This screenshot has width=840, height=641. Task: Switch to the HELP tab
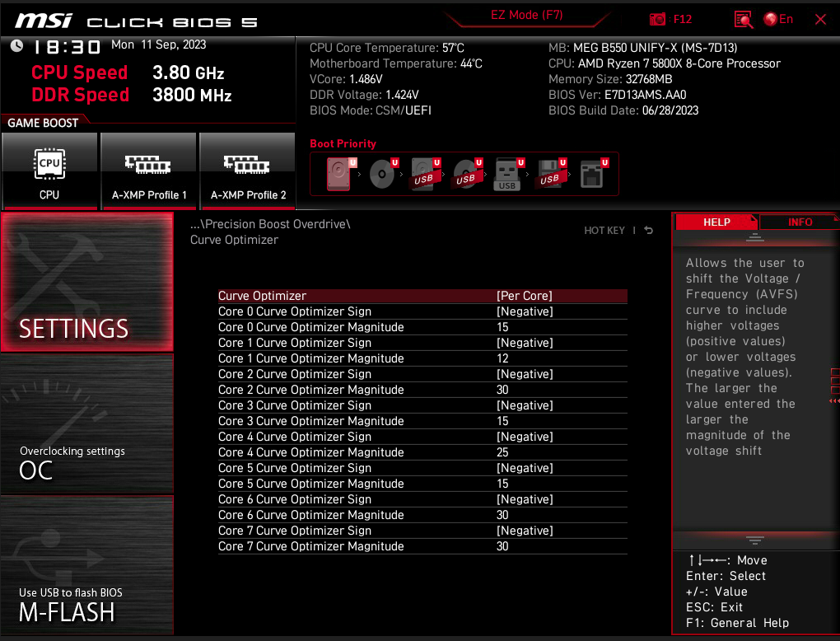coord(716,222)
